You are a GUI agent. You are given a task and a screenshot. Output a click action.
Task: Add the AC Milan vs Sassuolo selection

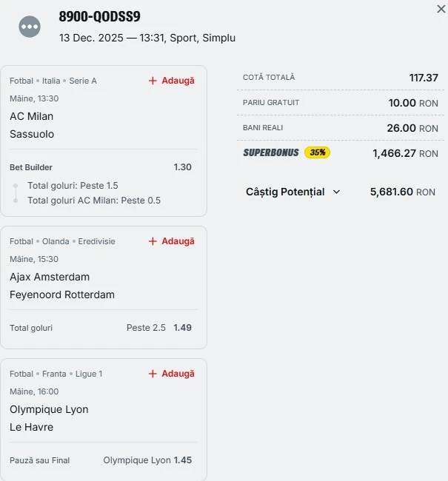171,81
